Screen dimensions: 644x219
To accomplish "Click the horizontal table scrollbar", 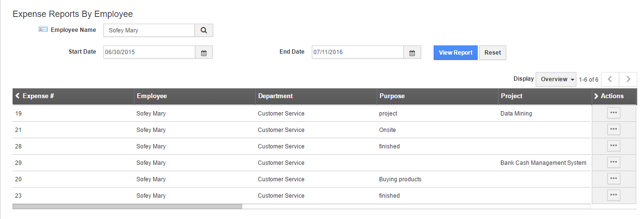I will pyautogui.click(x=127, y=206).
